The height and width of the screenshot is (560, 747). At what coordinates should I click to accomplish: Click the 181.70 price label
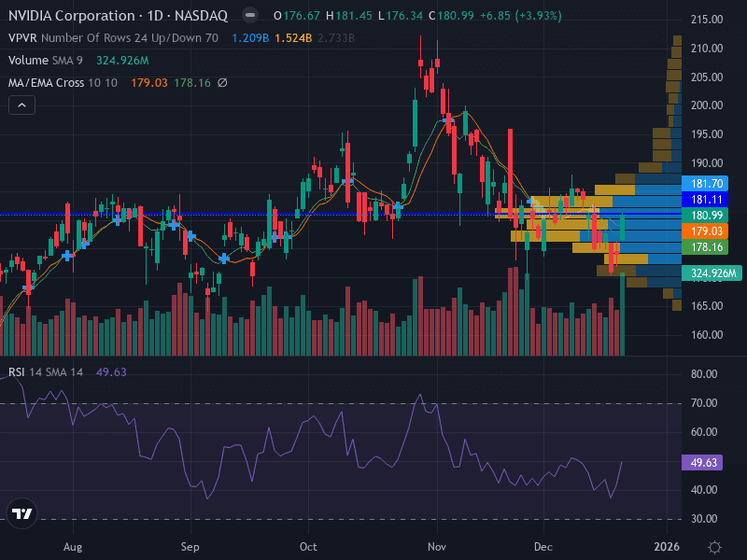(x=705, y=183)
